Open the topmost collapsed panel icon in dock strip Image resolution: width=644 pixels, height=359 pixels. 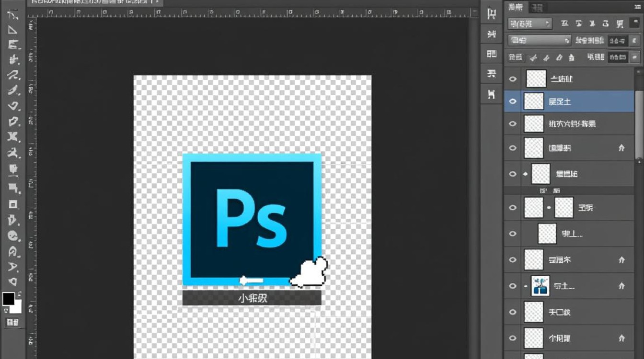click(x=492, y=14)
